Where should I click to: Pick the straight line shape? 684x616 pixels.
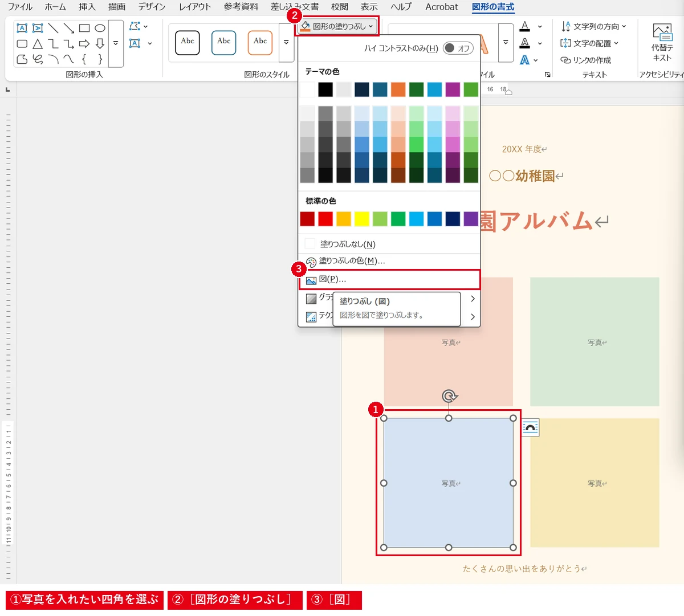coord(53,28)
